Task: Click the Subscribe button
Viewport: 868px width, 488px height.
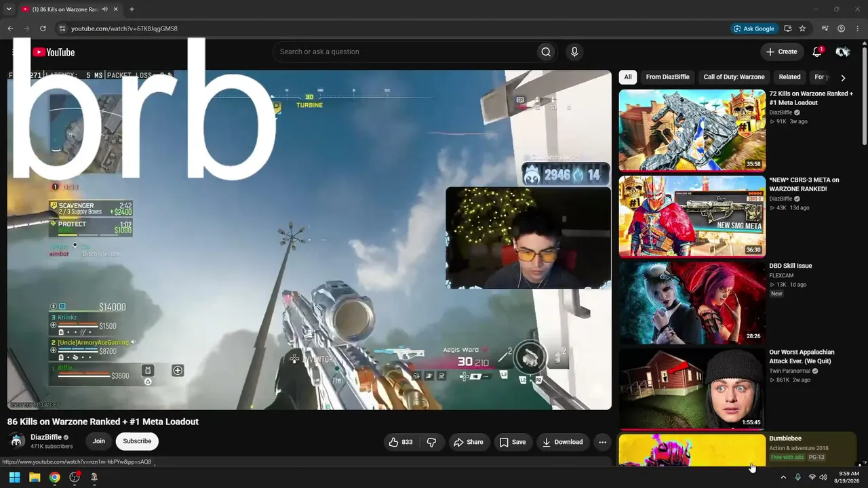Action: 137,441
